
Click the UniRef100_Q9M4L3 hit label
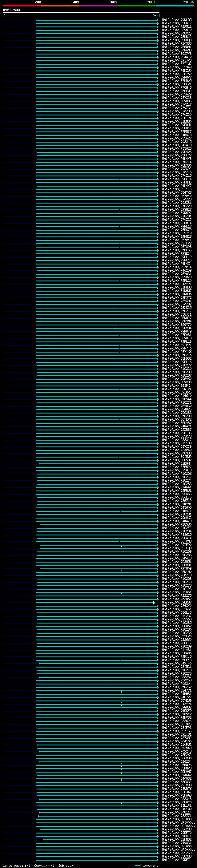176,558
